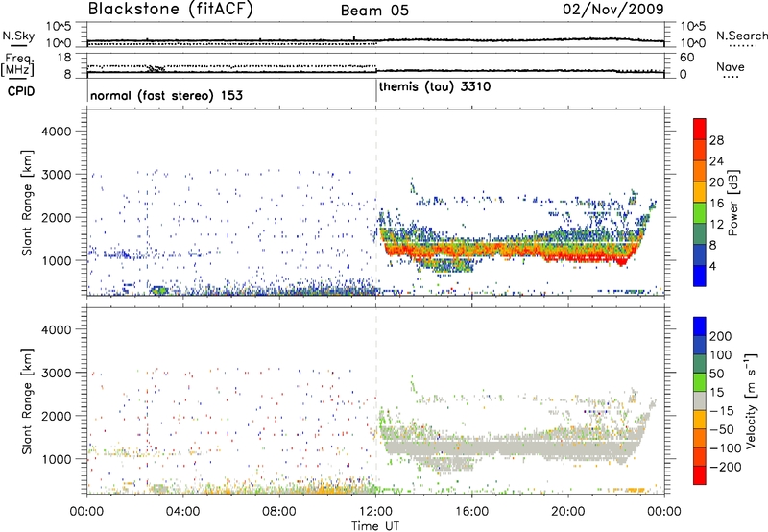Click the Freq. [MHz] axis label

coord(17,64)
